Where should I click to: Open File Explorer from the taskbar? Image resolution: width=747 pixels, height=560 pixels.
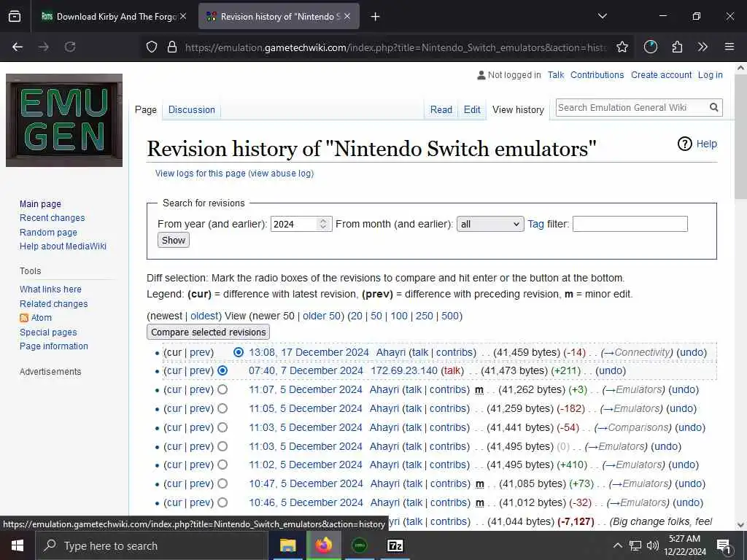click(287, 545)
